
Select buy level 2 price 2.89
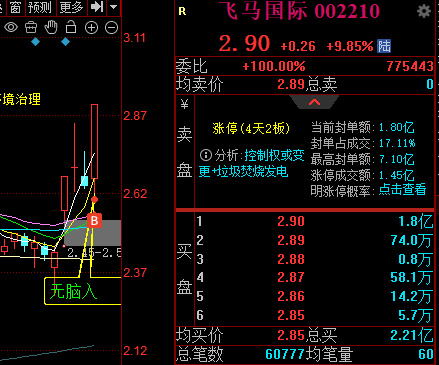[291, 240]
